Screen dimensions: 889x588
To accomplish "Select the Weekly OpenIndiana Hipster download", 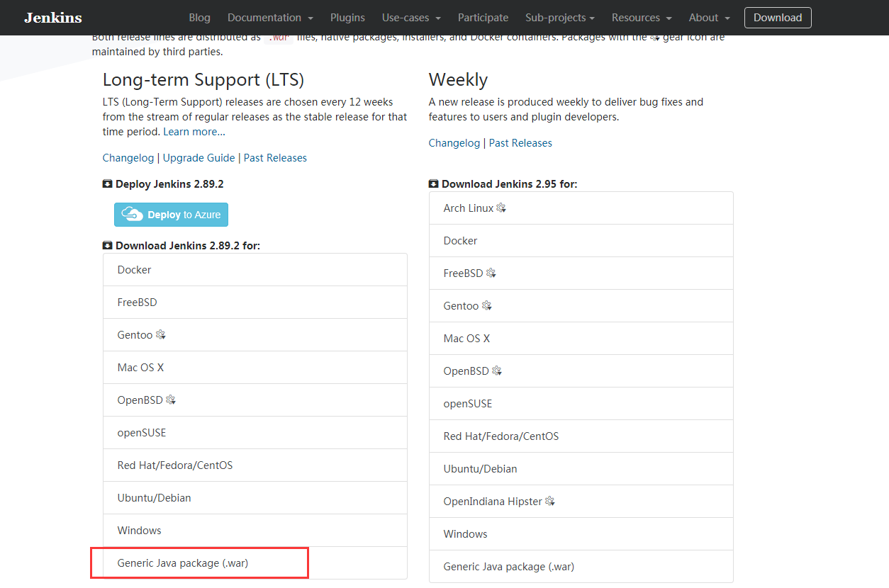I will coord(581,502).
